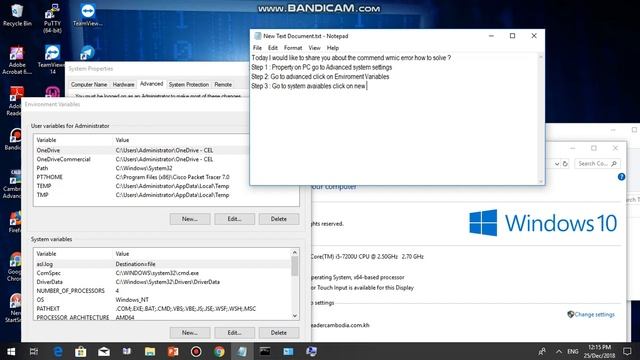Open the Notepad Format menu
The image size is (640, 360).
[x=293, y=48]
